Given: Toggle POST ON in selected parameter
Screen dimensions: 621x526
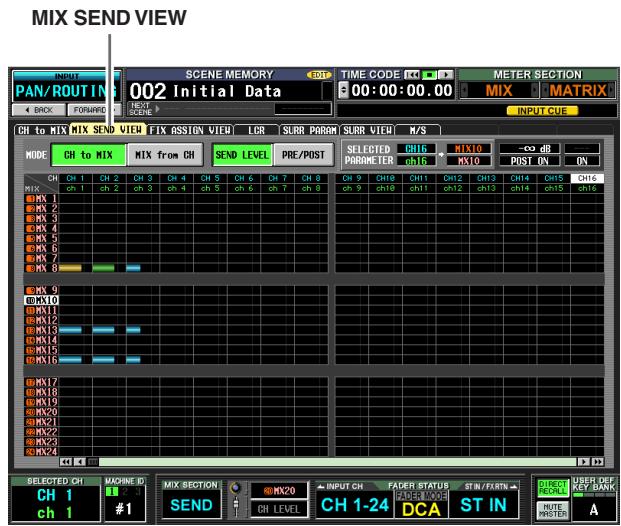Looking at the screenshot, I should (x=530, y=161).
